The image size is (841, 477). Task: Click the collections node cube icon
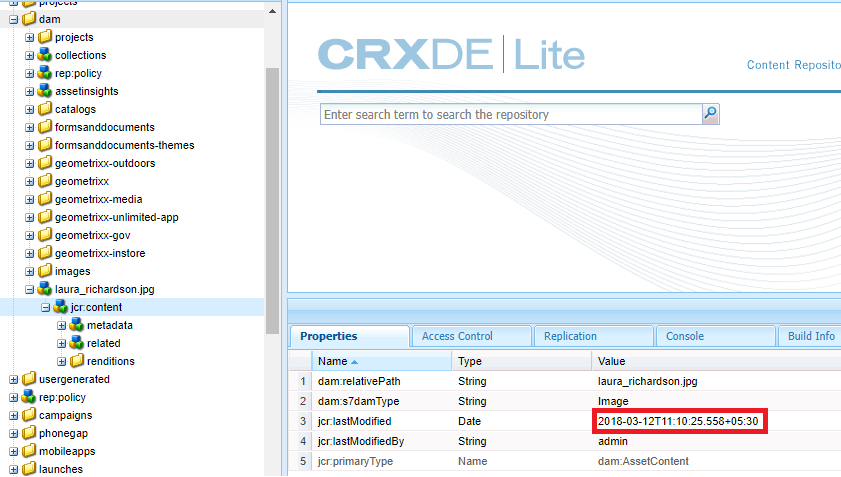(x=45, y=55)
